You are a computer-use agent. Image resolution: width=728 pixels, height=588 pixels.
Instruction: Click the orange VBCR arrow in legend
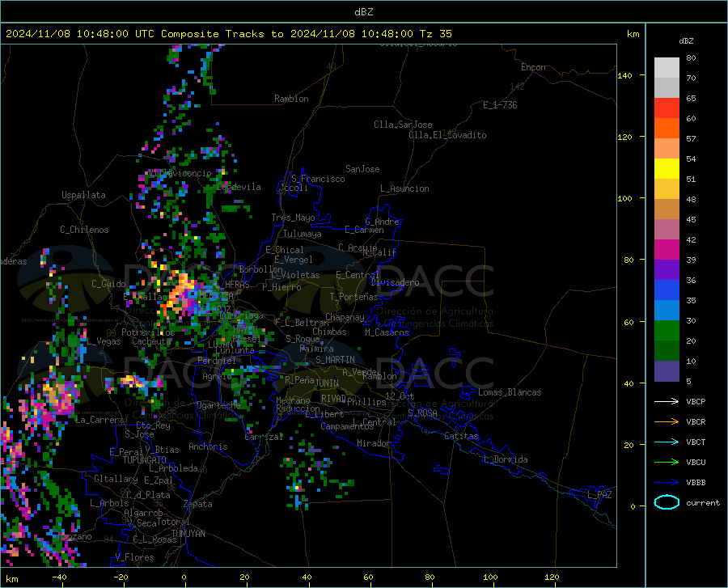click(x=667, y=421)
